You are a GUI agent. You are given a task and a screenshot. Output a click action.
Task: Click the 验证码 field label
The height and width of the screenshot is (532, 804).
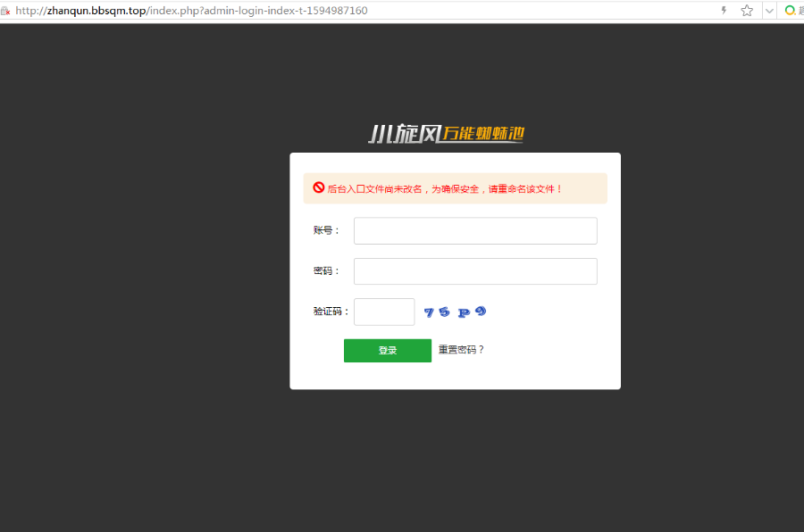(x=331, y=312)
